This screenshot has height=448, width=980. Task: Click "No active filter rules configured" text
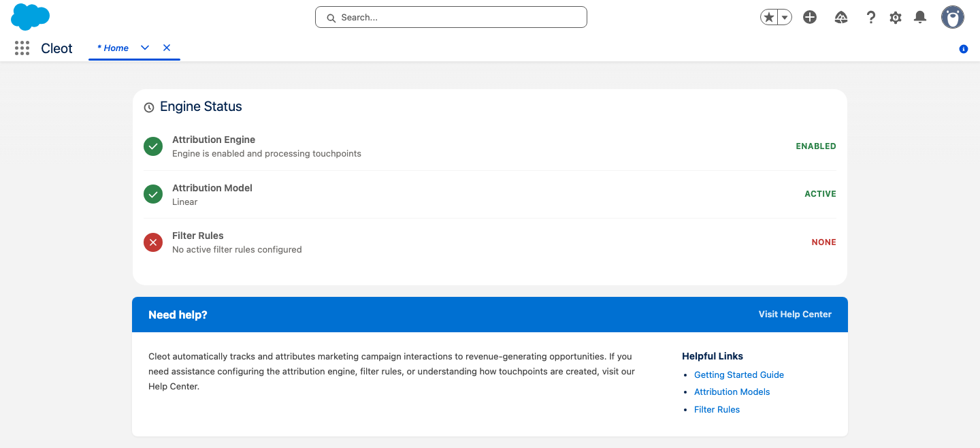237,250
